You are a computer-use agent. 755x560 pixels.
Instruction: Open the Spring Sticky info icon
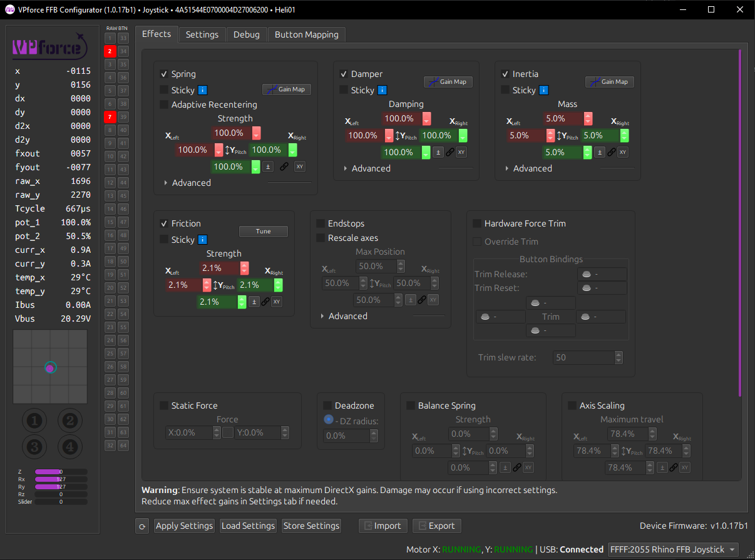[203, 90]
